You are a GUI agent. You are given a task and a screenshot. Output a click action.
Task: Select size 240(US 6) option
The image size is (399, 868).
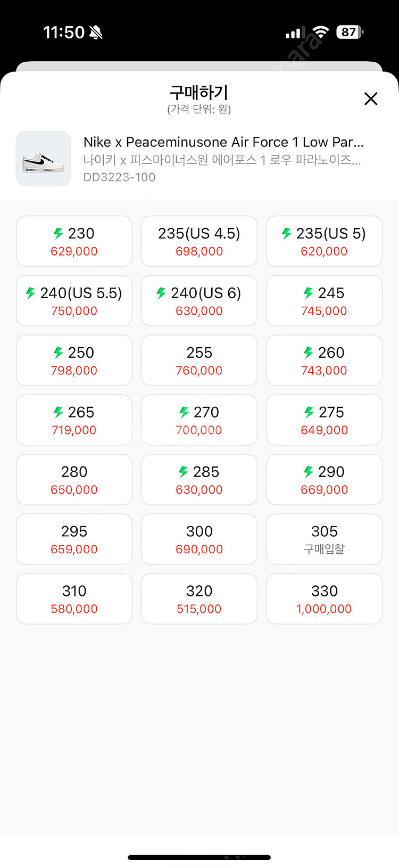[199, 301]
